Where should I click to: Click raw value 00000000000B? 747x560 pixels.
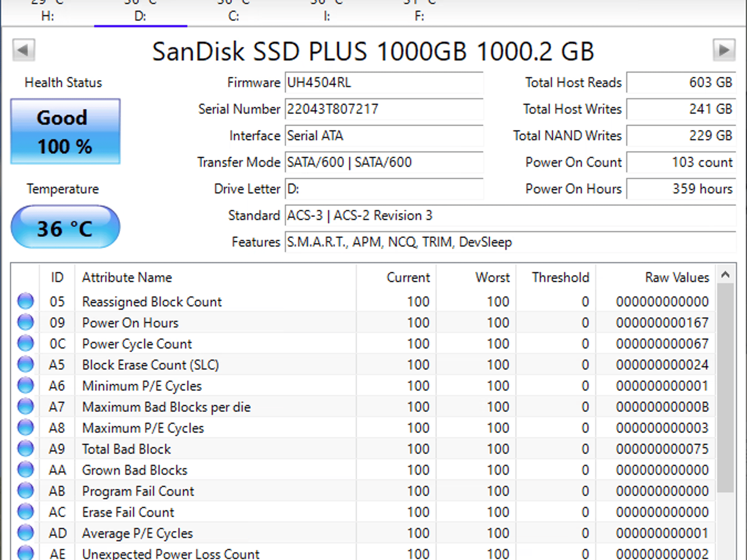(662, 407)
